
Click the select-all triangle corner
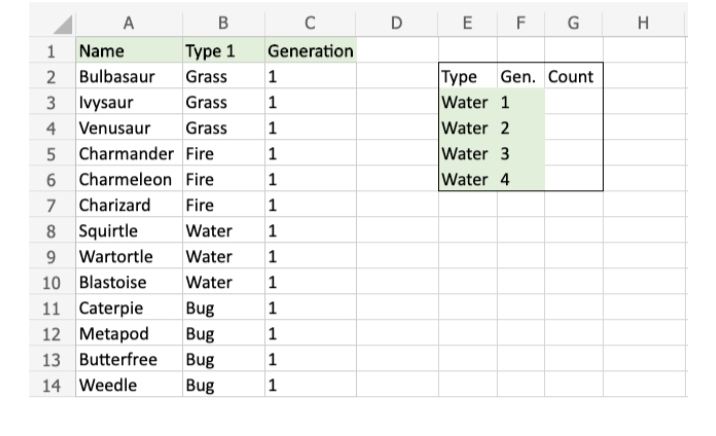(58, 21)
